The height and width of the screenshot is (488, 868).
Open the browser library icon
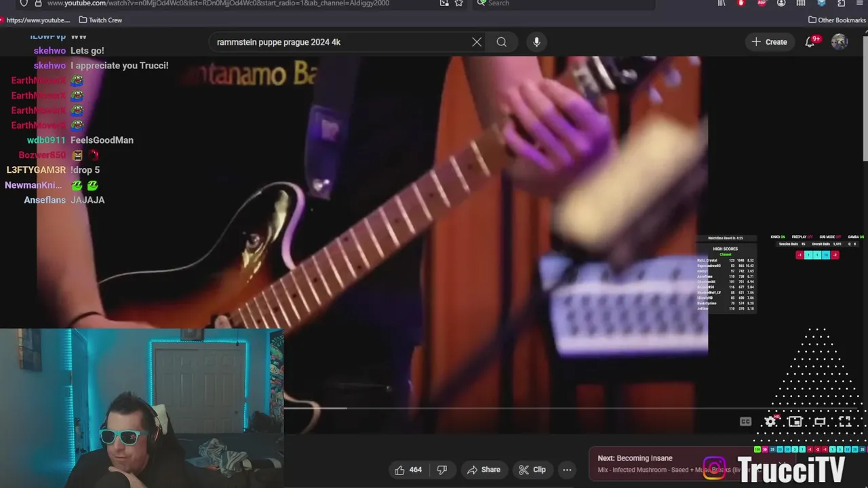pos(722,3)
